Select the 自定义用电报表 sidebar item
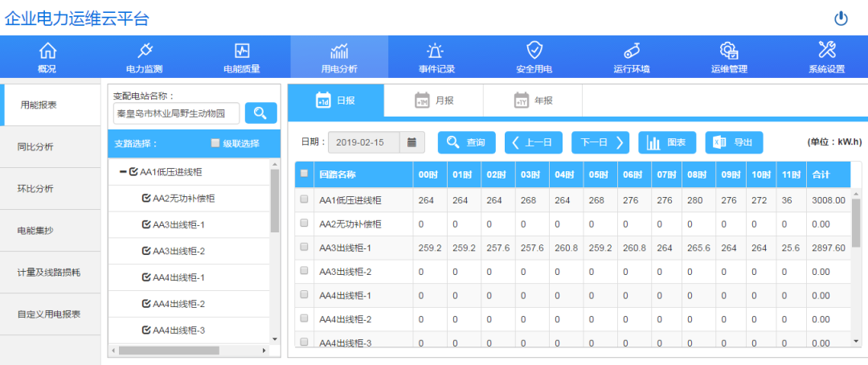 (x=51, y=314)
